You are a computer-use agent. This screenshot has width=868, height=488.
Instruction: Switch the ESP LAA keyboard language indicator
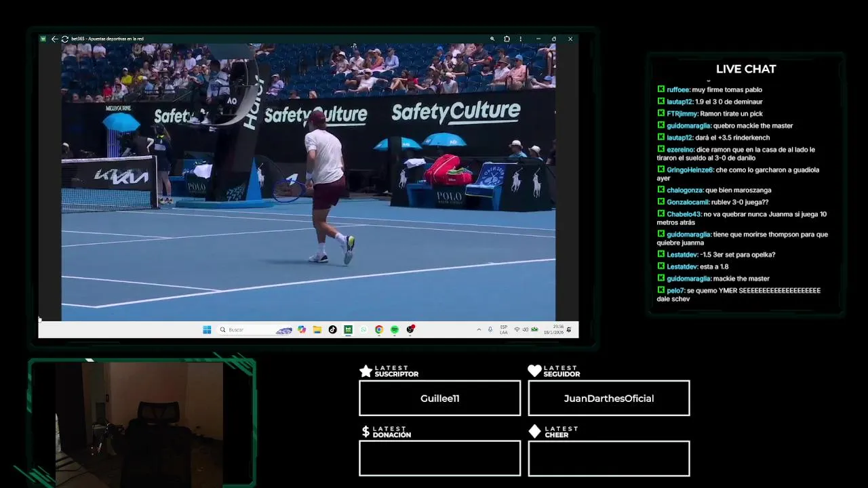click(x=504, y=330)
